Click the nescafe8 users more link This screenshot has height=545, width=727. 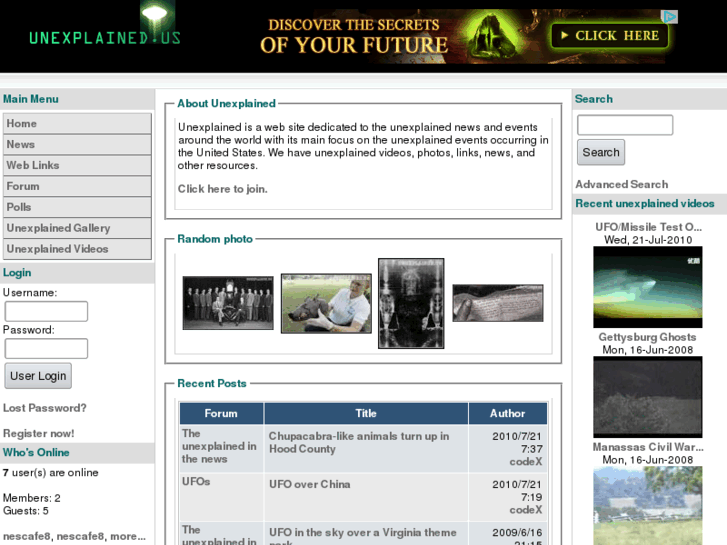point(128,536)
